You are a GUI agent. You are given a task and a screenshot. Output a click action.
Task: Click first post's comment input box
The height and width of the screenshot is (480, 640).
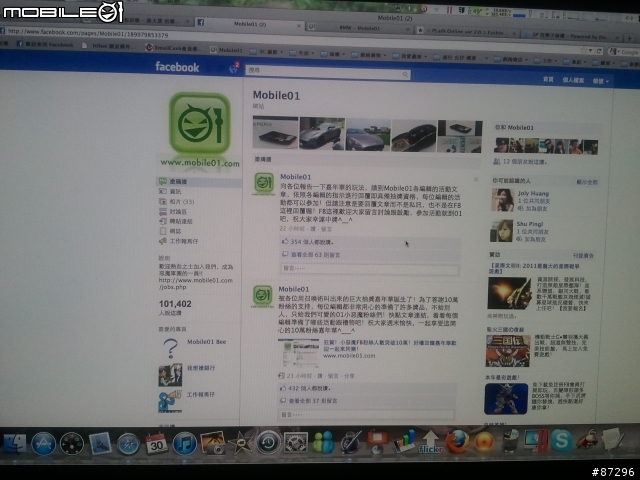pyautogui.click(x=369, y=268)
